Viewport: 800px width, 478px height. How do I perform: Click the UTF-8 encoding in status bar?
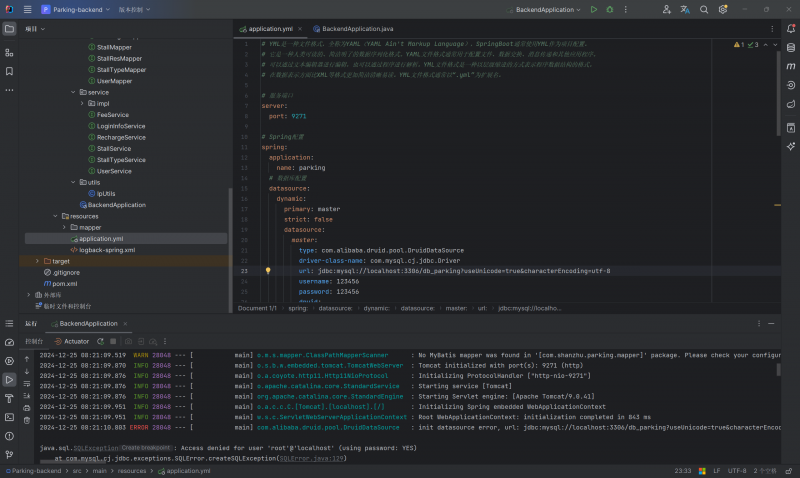[x=736, y=470]
